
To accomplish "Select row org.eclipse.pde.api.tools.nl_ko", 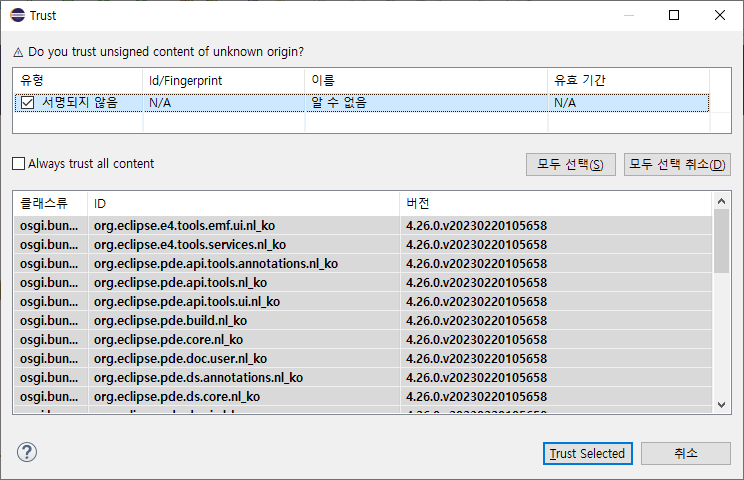I will pos(363,283).
